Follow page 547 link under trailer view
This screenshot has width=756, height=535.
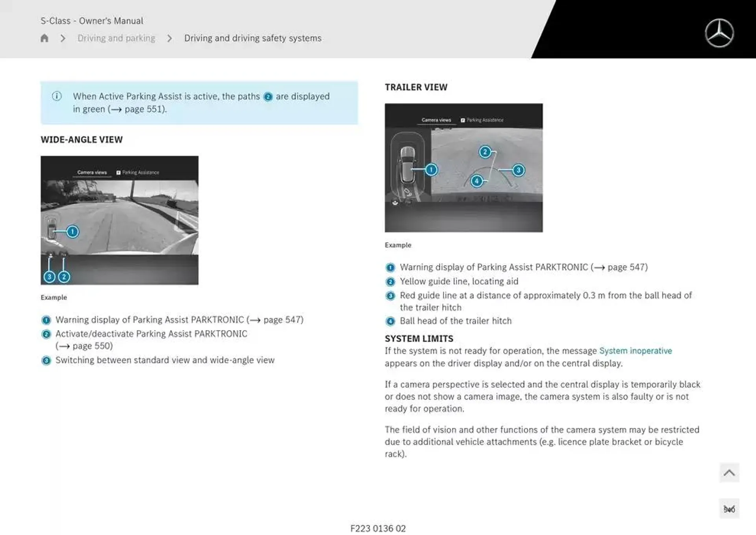621,267
